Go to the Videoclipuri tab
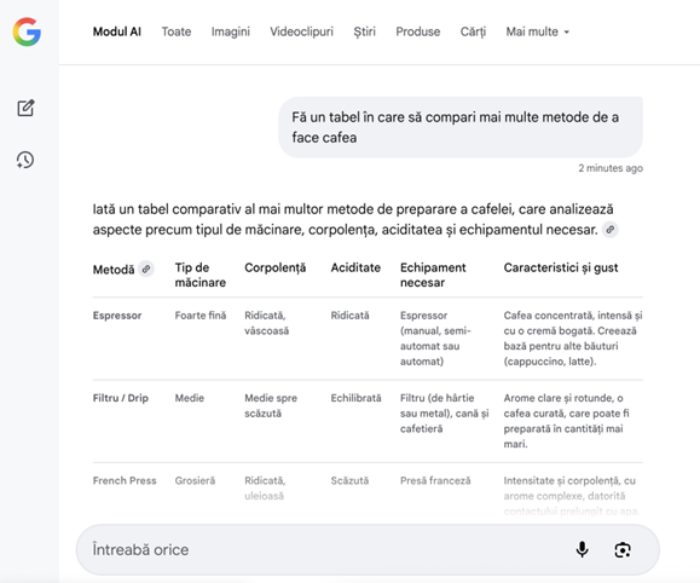This screenshot has height=583, width=700. 301,32
